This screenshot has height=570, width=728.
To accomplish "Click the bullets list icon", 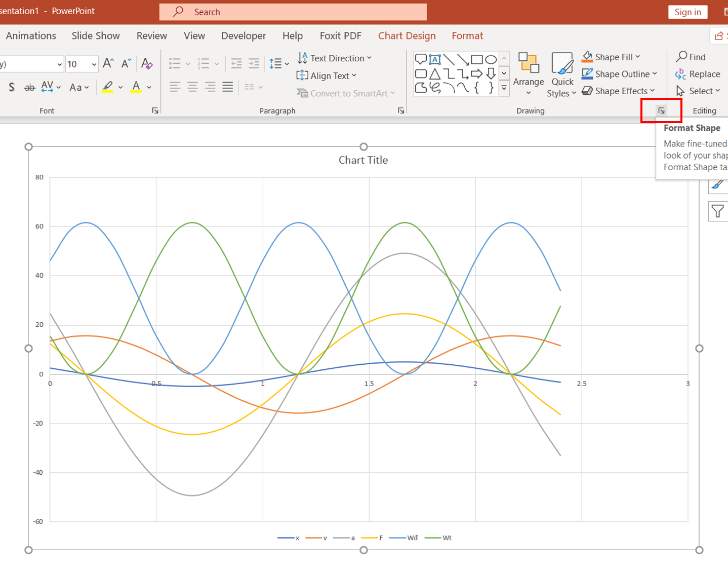I will click(x=175, y=64).
